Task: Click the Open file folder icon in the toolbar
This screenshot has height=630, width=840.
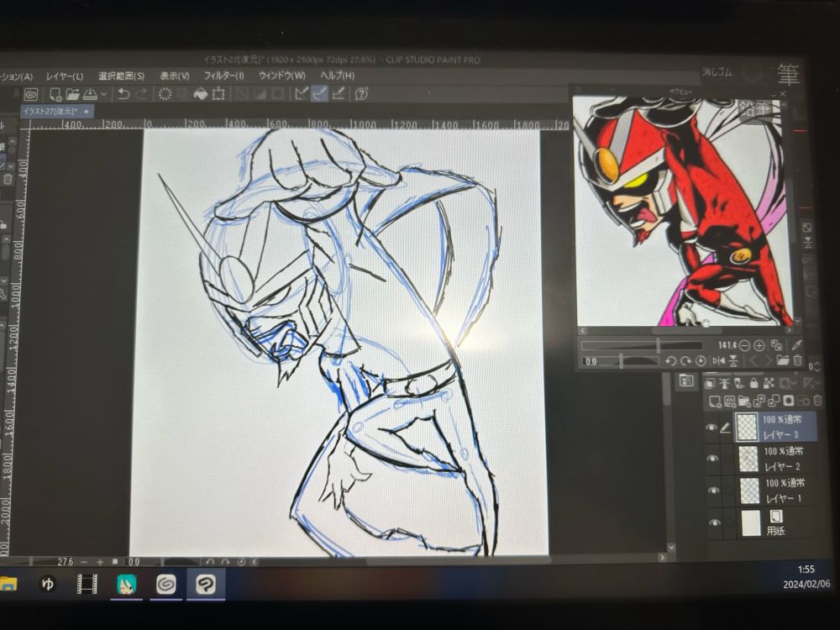Action: 72,95
